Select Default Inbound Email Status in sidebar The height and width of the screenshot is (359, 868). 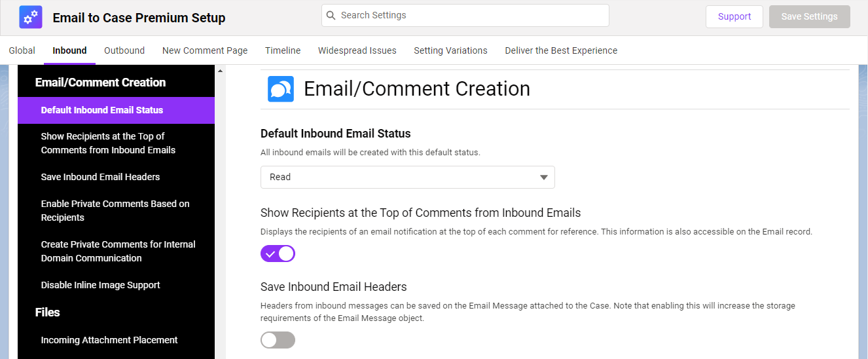pos(116,110)
